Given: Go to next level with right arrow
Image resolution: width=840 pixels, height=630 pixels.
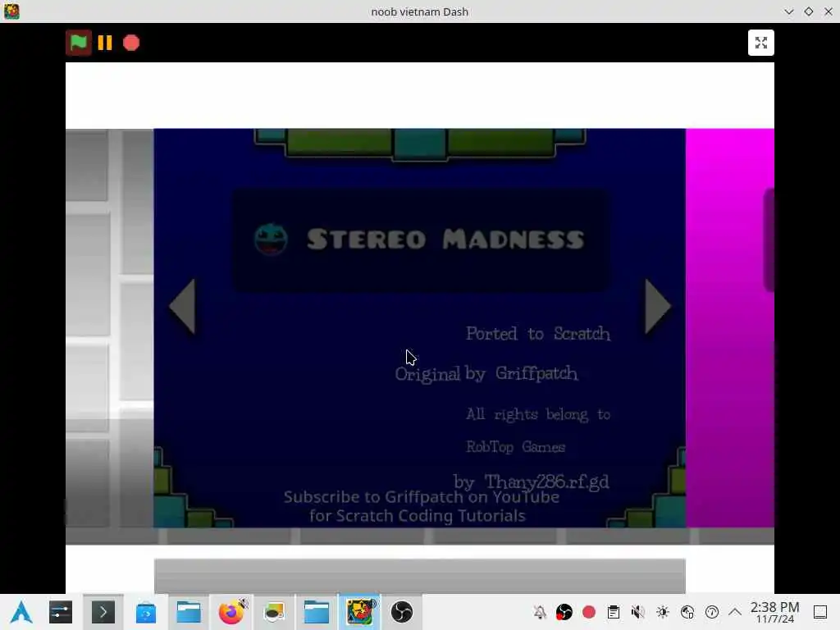Looking at the screenshot, I should coord(658,307).
